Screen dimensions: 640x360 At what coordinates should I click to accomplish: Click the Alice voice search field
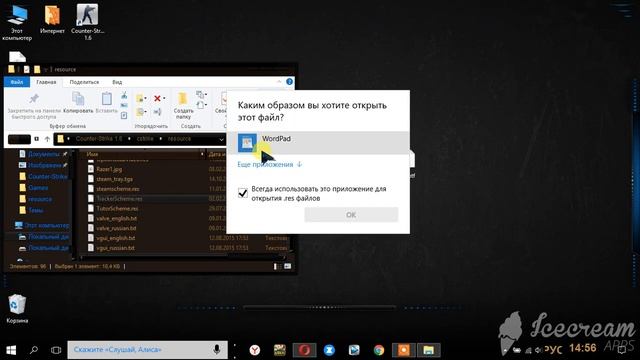tap(147, 350)
